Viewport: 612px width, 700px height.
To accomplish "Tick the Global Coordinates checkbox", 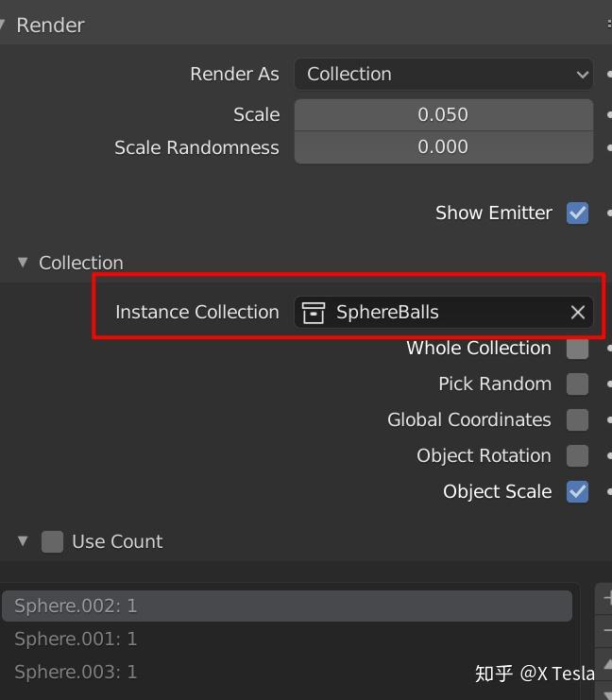I will click(577, 420).
